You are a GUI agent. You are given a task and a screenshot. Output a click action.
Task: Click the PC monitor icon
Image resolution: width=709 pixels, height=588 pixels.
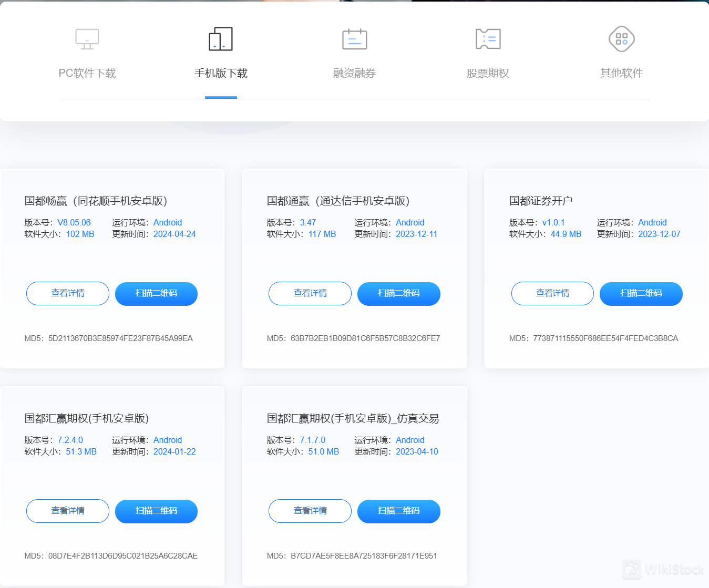pos(87,39)
